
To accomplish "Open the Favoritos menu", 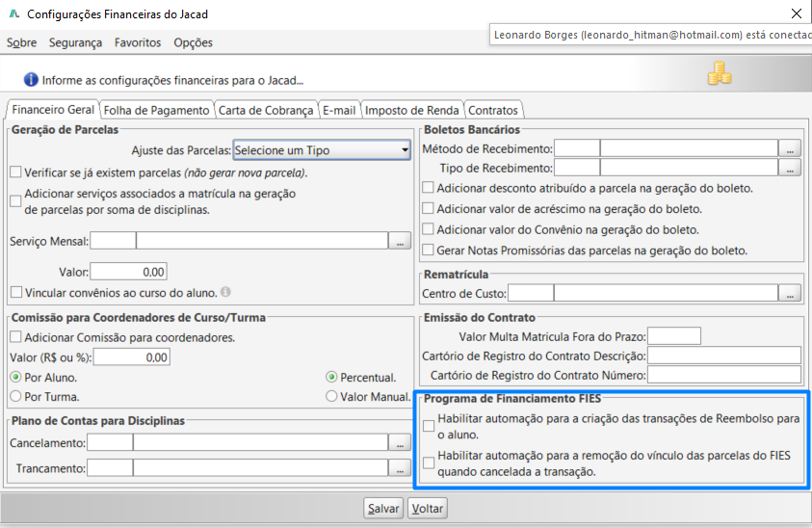I will (x=138, y=42).
